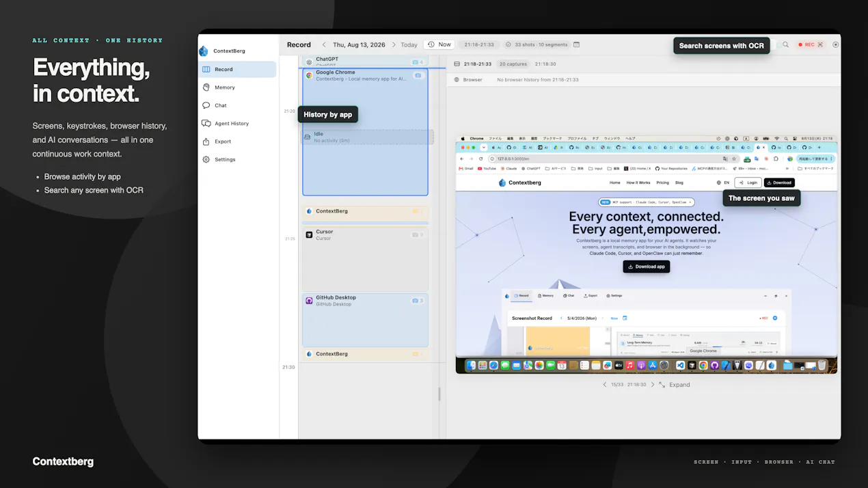
Task: Click the panel icon beside the 21:18-21:33 header
Action: (x=457, y=64)
